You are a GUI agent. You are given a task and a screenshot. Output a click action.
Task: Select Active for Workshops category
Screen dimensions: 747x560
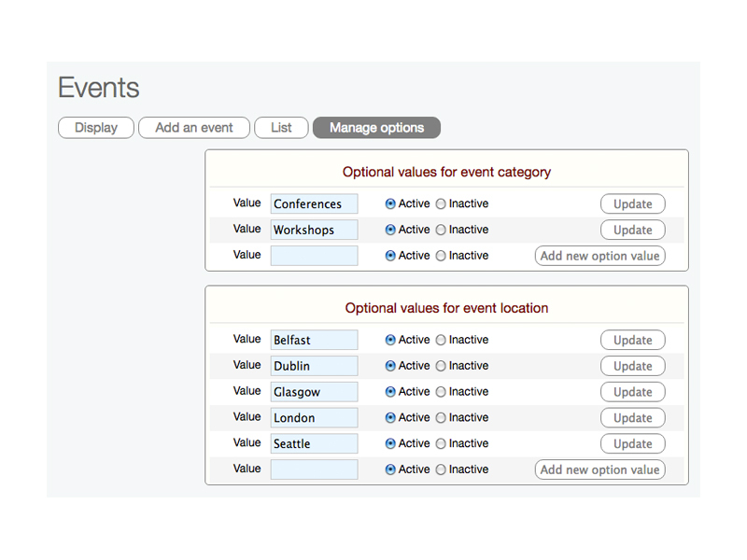tap(390, 230)
